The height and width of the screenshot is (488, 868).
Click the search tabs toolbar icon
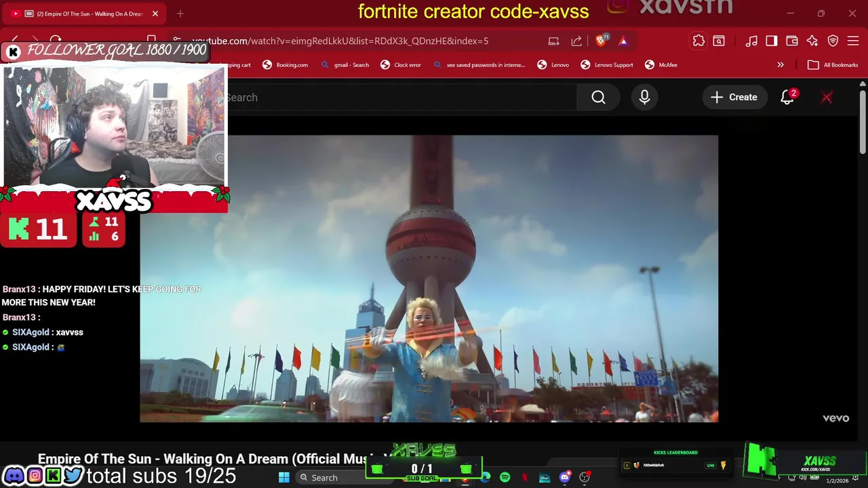pos(719,41)
